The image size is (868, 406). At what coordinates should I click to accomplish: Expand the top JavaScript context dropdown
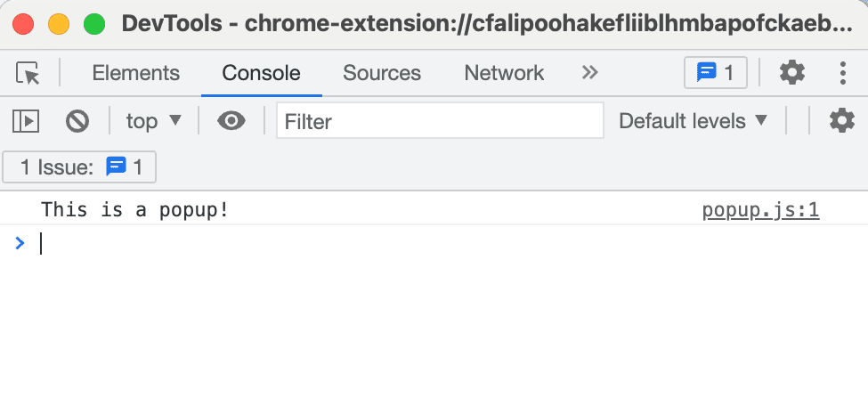click(153, 120)
